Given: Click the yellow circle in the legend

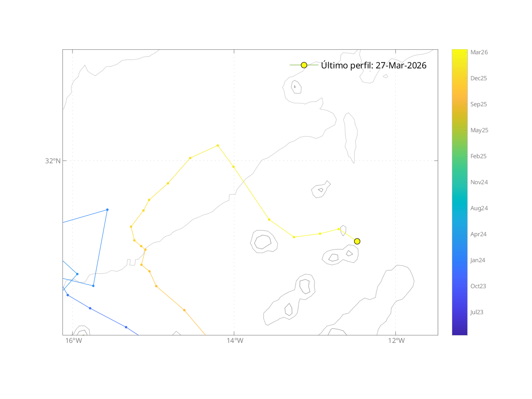Looking at the screenshot, I should coord(304,65).
